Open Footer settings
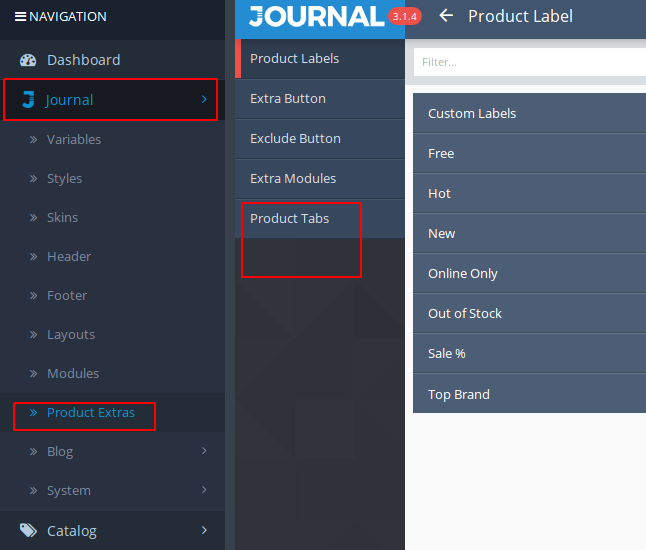Image resolution: width=646 pixels, height=550 pixels. [x=112, y=295]
